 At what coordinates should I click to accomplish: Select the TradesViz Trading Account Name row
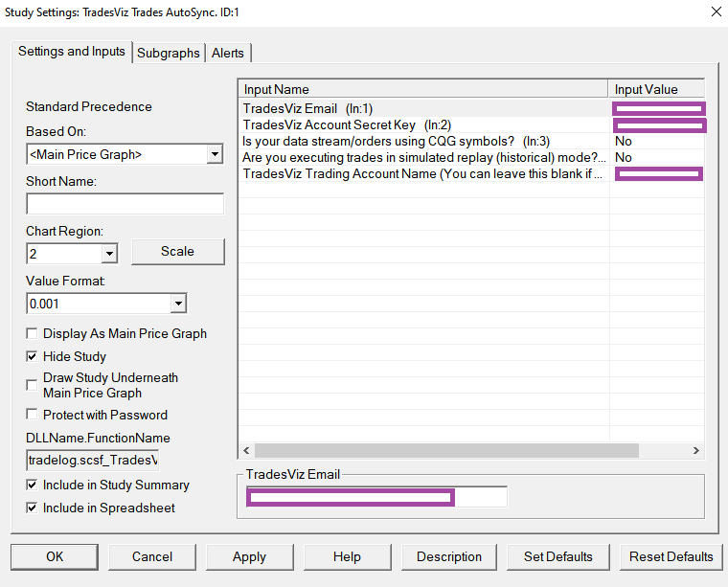[471, 173]
